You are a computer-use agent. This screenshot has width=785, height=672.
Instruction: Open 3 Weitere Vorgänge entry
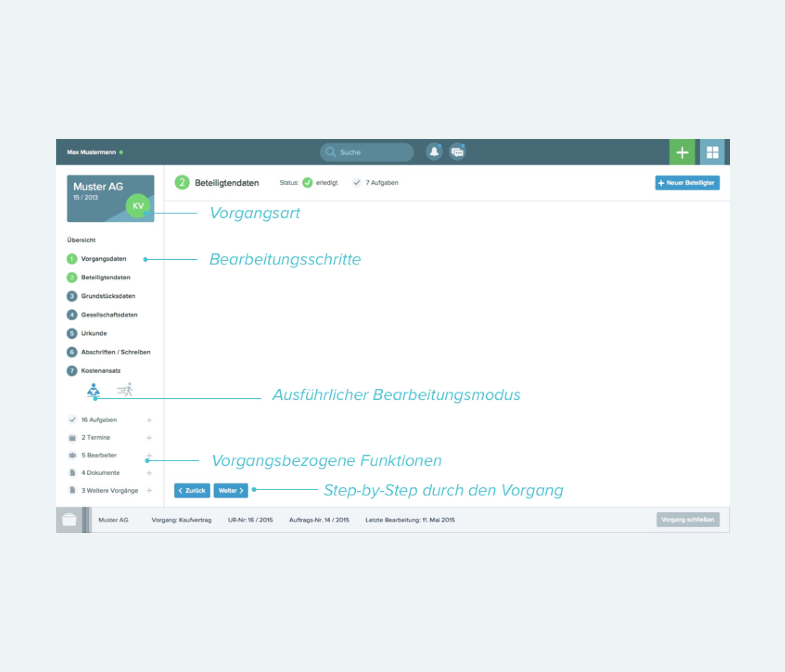point(110,490)
